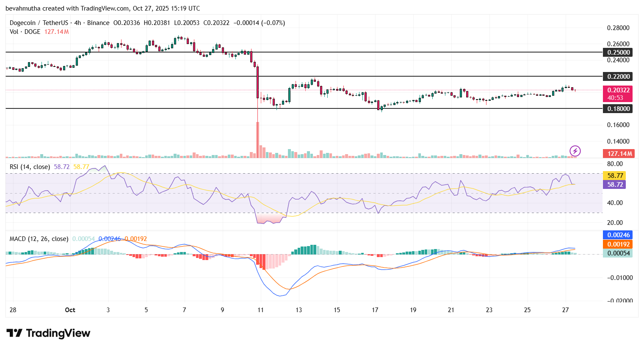Click the 0.00054 MACD histogram axis label
644x349 pixels.
(x=618, y=253)
